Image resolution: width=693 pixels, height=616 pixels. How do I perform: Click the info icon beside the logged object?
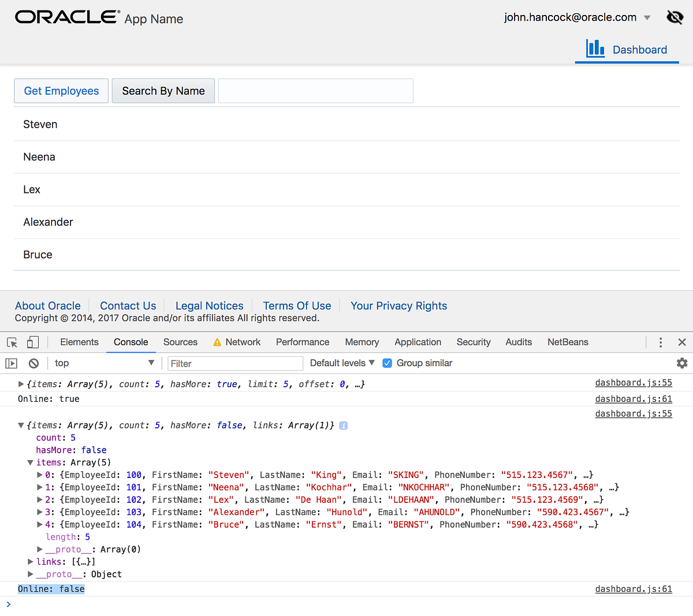pos(343,425)
